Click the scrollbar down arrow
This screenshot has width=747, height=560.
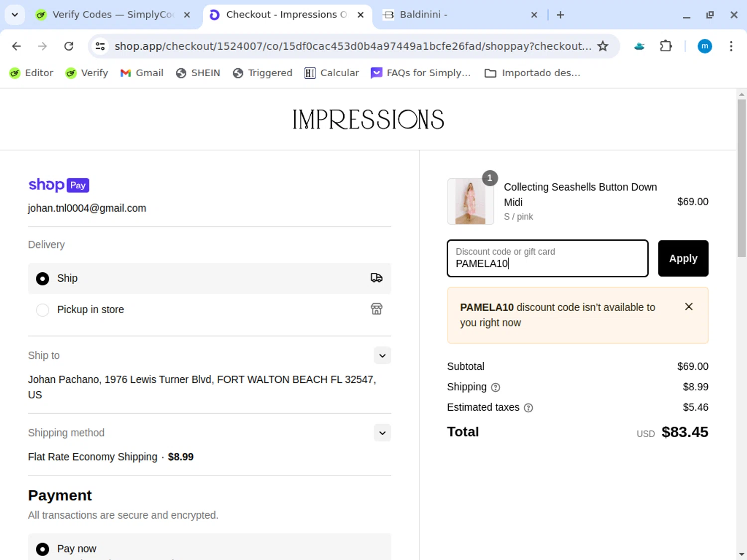742,554
